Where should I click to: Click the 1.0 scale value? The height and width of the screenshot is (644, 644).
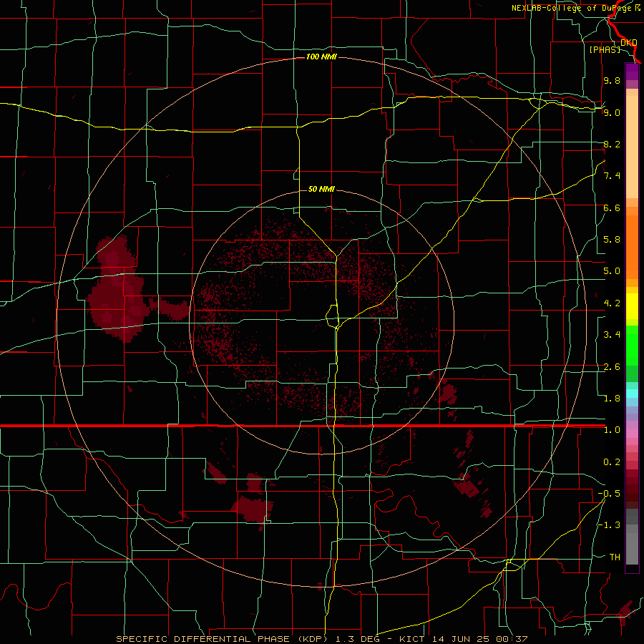[x=612, y=430]
